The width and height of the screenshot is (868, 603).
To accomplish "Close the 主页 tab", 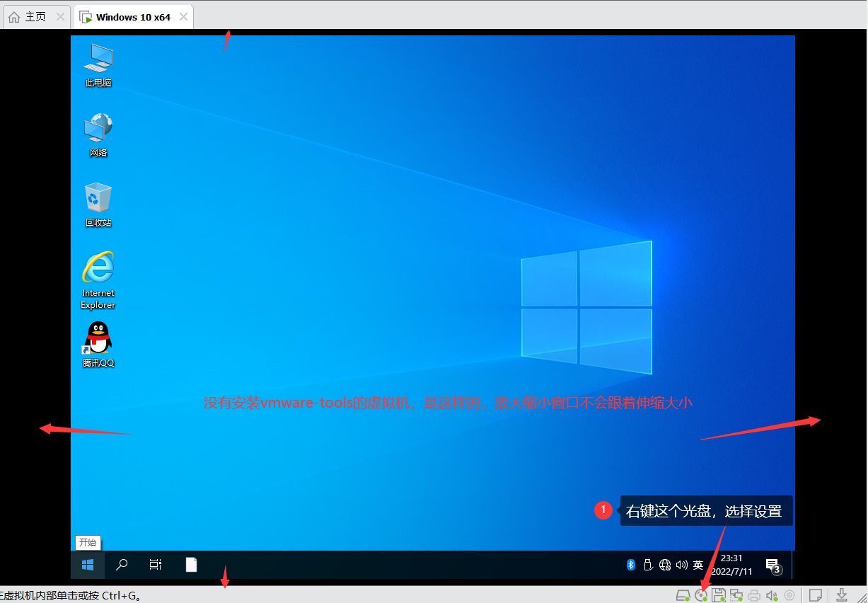I will click(x=60, y=16).
